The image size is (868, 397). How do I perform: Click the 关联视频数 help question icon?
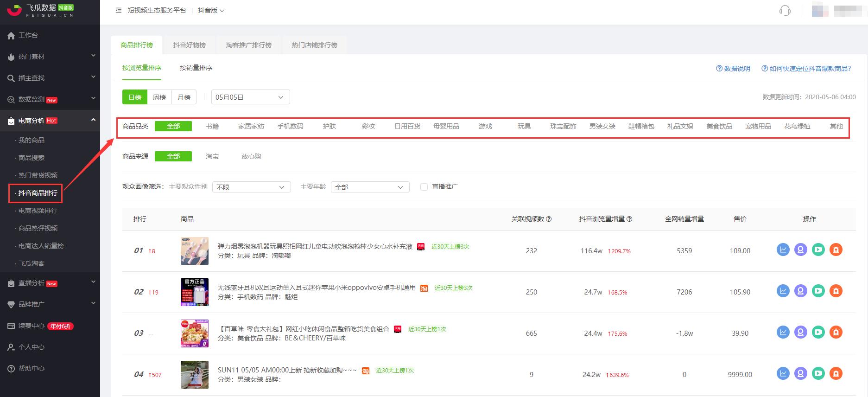coord(549,219)
